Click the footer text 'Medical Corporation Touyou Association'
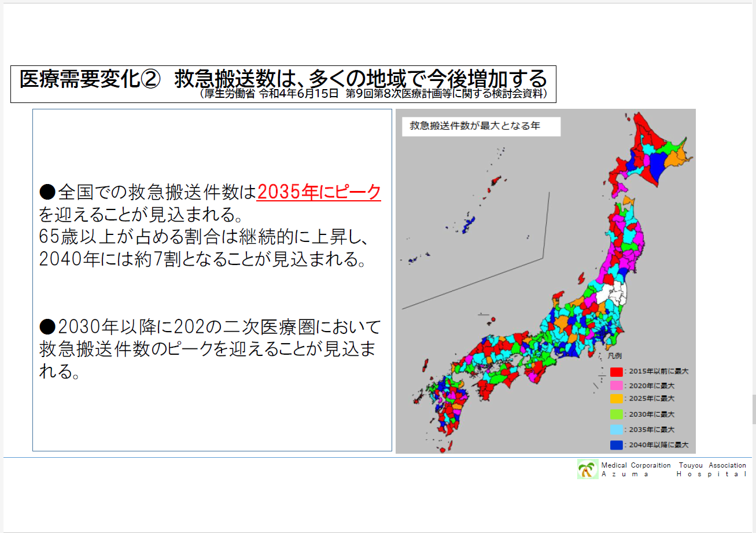This screenshot has width=756, height=533. pyautogui.click(x=674, y=465)
